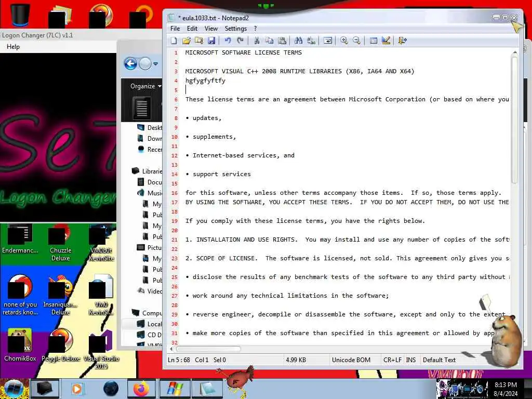Select Recen item in Explorer tree
The image size is (532, 399).
click(150, 149)
